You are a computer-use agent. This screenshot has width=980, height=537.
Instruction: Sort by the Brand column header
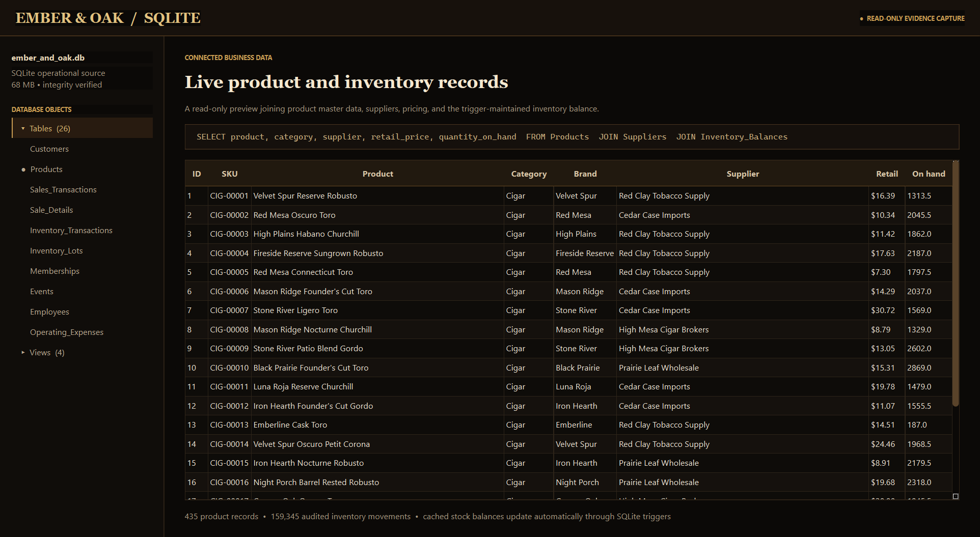(x=585, y=174)
